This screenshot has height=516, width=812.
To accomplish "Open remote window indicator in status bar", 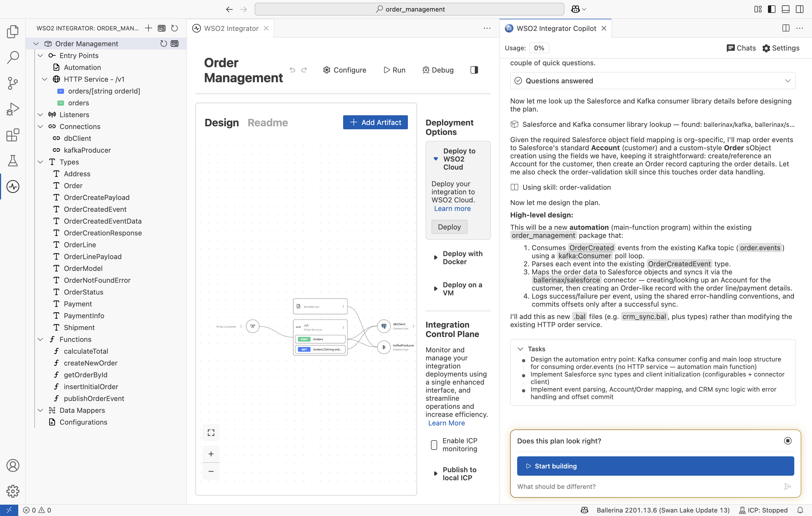I will (9, 510).
